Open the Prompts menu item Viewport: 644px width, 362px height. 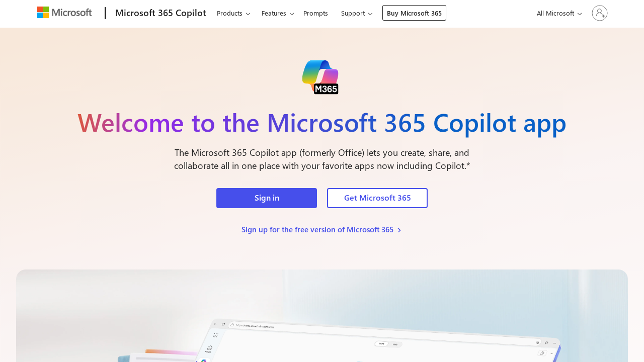(315, 13)
